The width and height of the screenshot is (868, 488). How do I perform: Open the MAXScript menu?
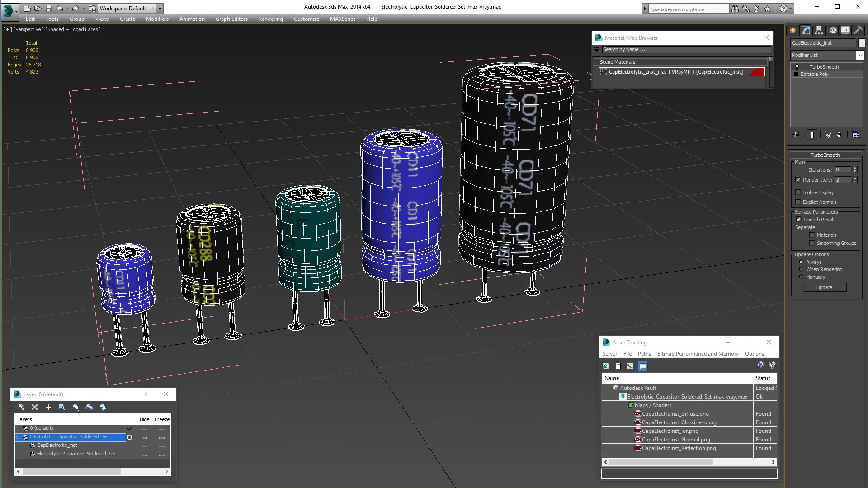click(343, 19)
